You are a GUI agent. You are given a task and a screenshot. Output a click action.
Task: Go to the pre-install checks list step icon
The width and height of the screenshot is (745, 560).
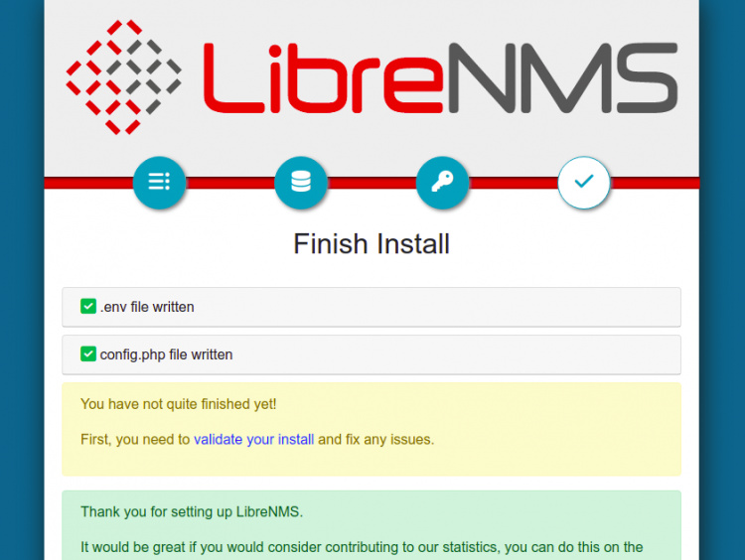point(159,182)
